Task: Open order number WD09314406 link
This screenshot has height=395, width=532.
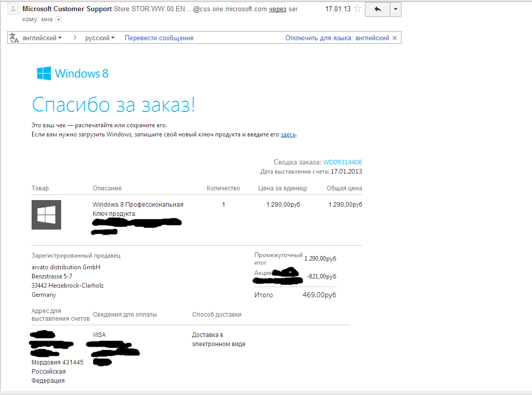Action: pyautogui.click(x=342, y=162)
